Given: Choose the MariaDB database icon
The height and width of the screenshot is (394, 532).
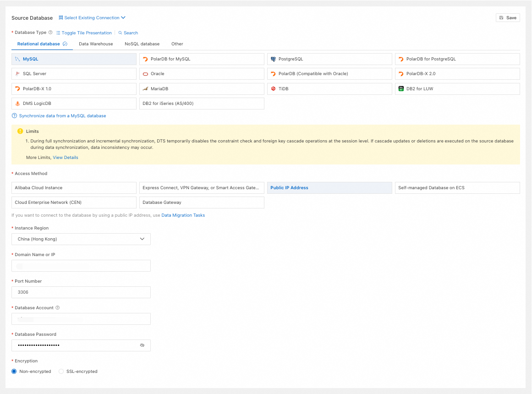Looking at the screenshot, I should 145,89.
